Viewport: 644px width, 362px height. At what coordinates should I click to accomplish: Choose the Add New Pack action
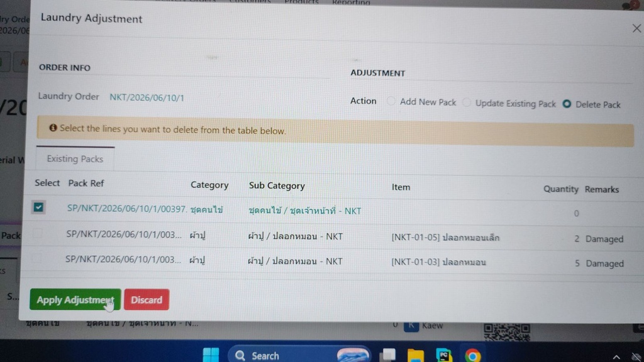point(391,101)
